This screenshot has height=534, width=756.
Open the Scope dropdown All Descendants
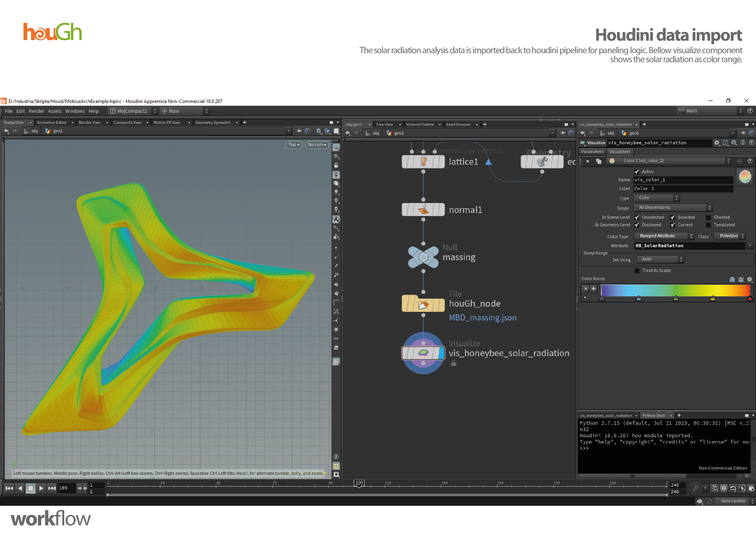click(673, 208)
